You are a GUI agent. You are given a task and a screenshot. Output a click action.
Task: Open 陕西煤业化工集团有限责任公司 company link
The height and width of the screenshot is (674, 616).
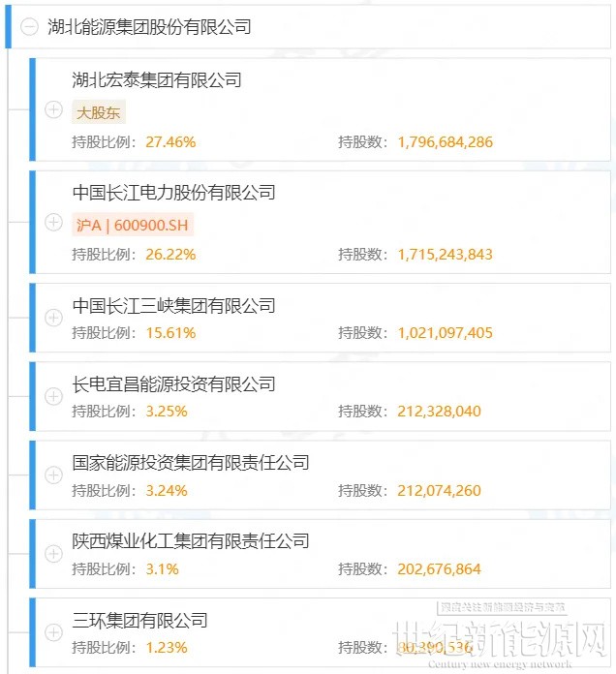[191, 541]
